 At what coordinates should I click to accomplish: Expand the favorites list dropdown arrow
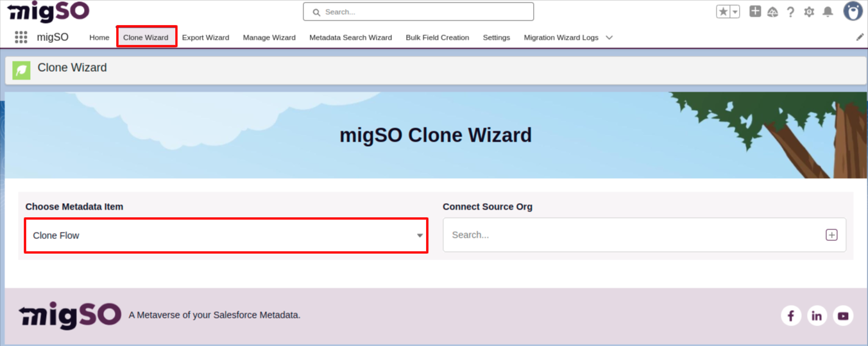[x=735, y=12]
